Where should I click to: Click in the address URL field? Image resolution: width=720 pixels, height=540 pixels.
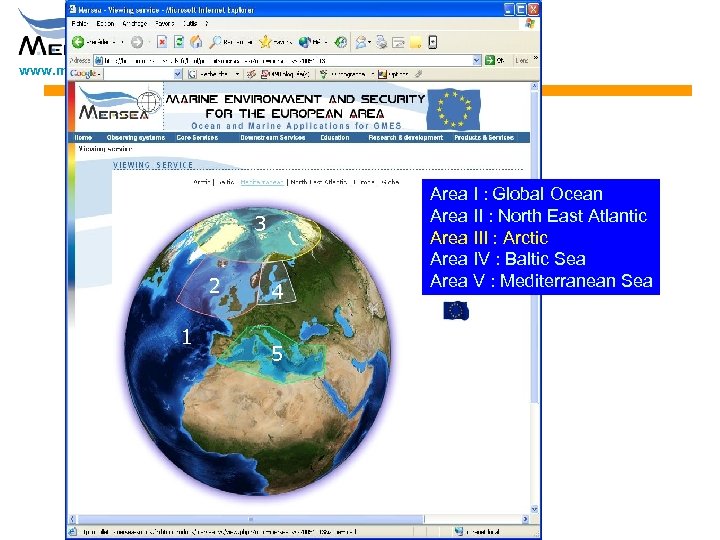pos(287,61)
